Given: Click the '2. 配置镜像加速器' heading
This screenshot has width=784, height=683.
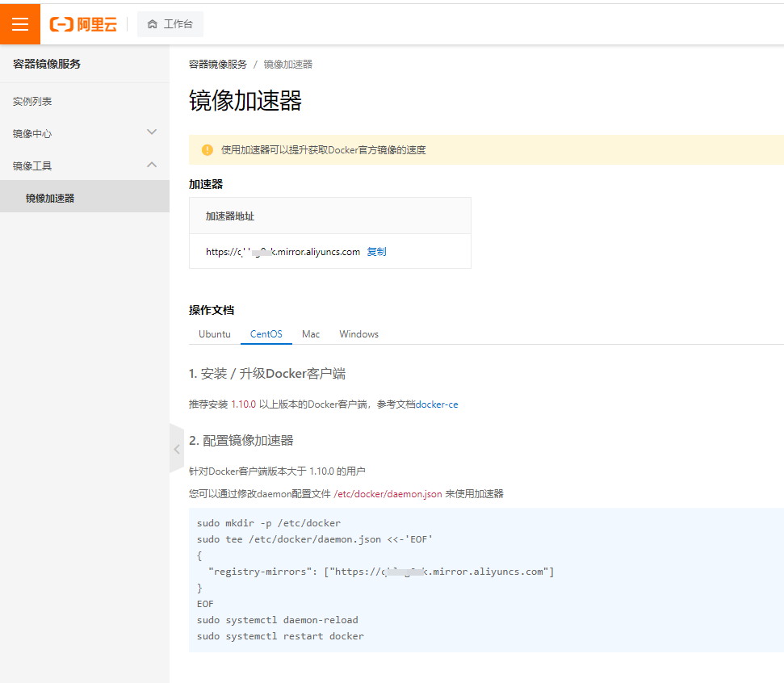Looking at the screenshot, I should click(x=241, y=441).
